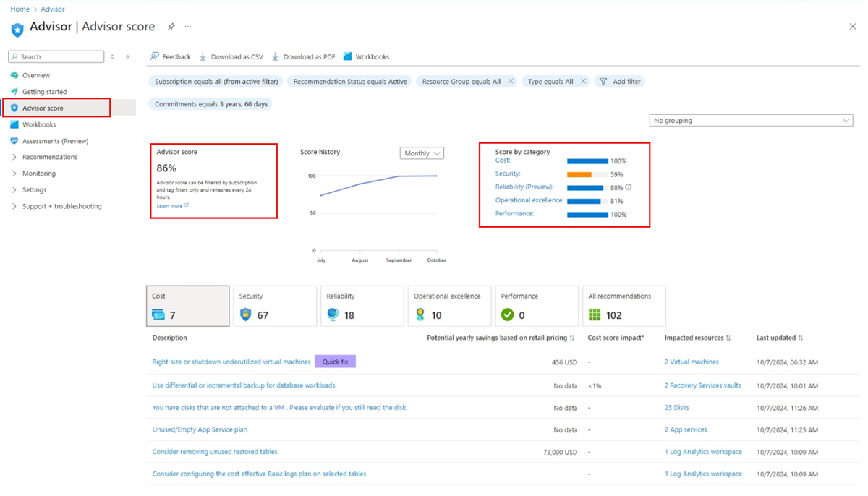Click the Feedback icon in the toolbar

point(154,56)
